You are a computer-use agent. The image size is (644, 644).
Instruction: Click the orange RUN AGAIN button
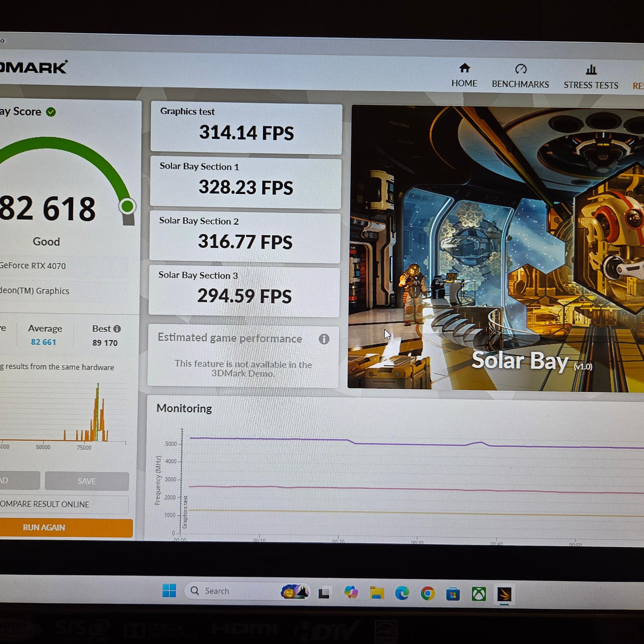66,527
